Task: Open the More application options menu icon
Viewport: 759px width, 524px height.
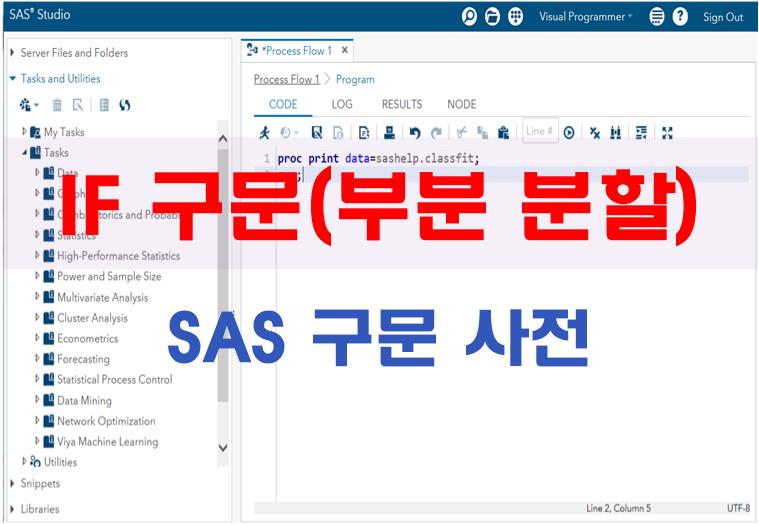Action: [x=656, y=17]
